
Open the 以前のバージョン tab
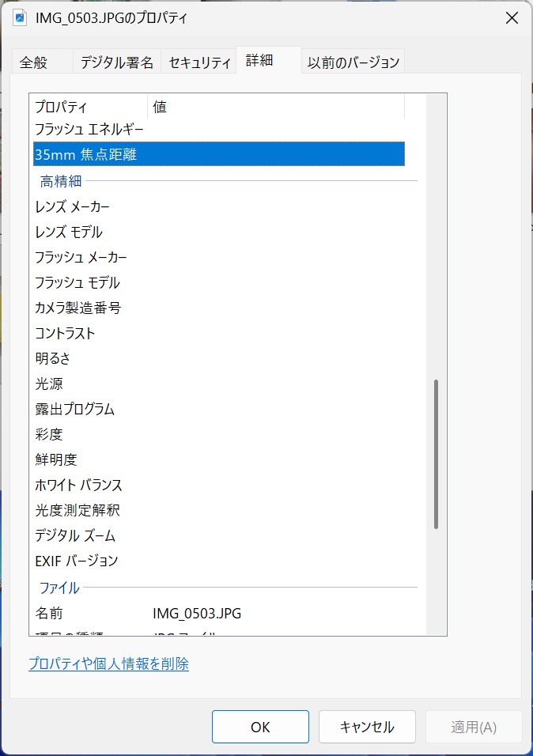click(354, 62)
